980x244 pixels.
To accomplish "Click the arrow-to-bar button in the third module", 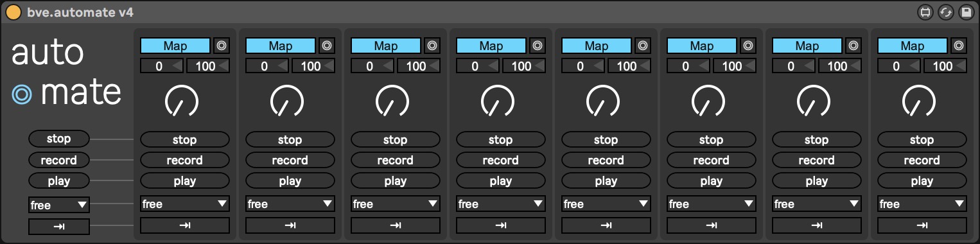I will point(396,225).
